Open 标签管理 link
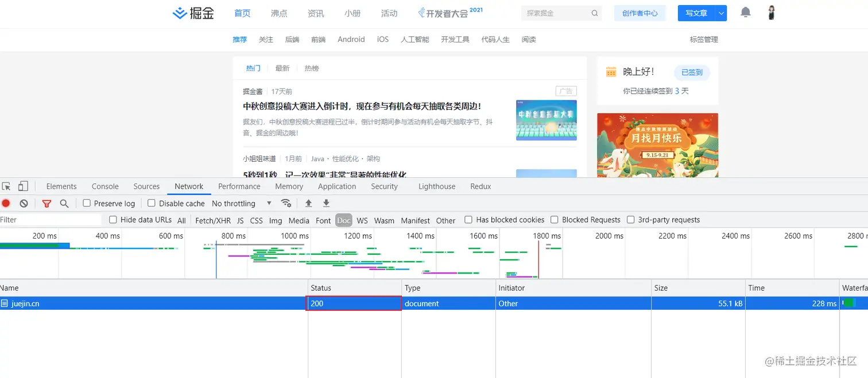Viewport: 868px width, 378px height. [704, 40]
